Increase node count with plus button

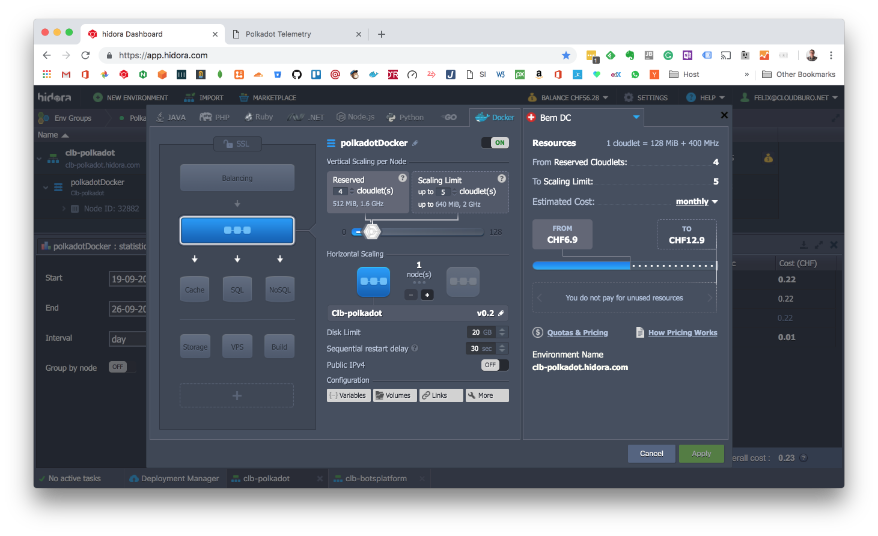click(427, 295)
